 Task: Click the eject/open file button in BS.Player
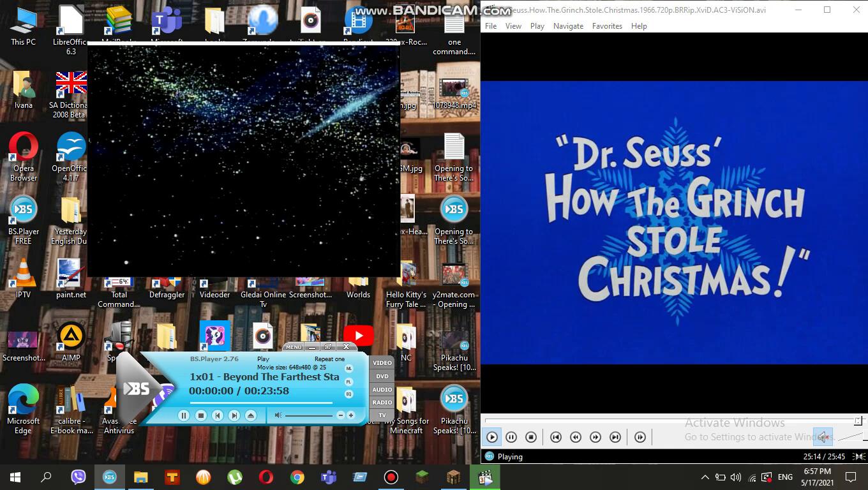click(x=251, y=415)
